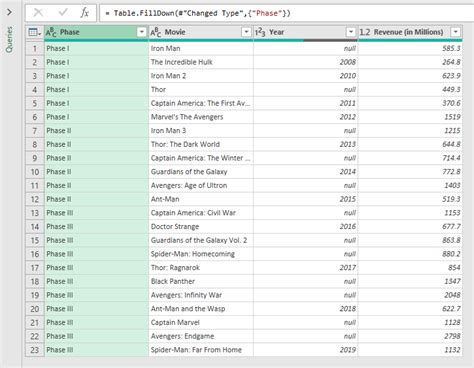Click the Iron Man movie cell

tap(201, 49)
